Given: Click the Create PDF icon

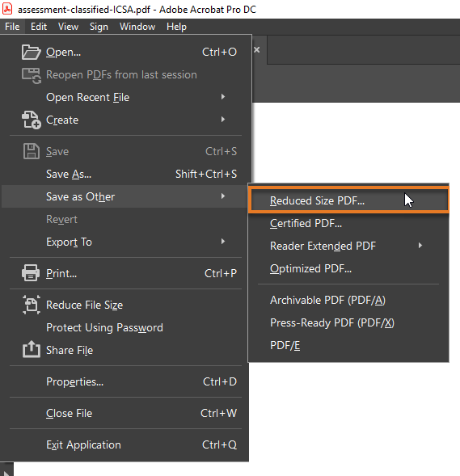Looking at the screenshot, I should pyautogui.click(x=31, y=120).
